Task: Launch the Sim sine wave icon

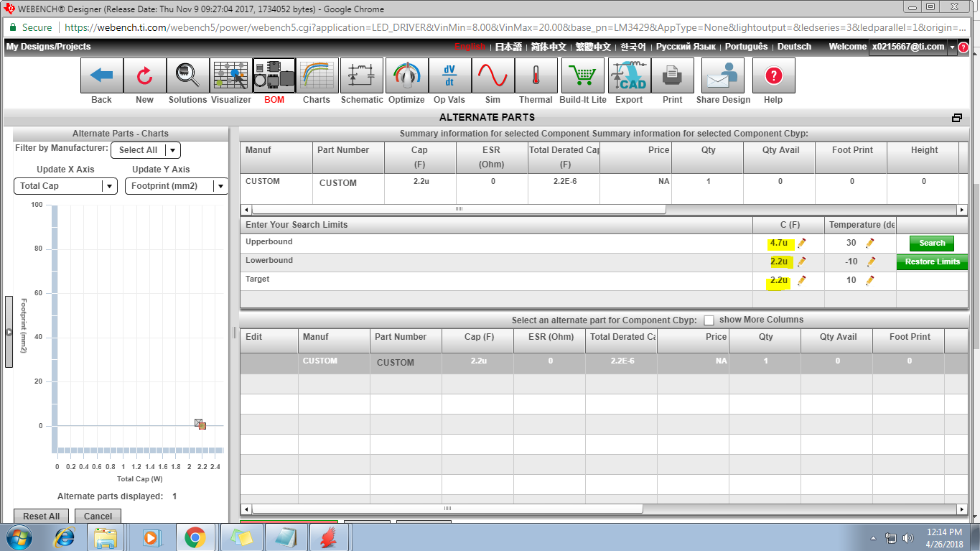Action: [493, 75]
